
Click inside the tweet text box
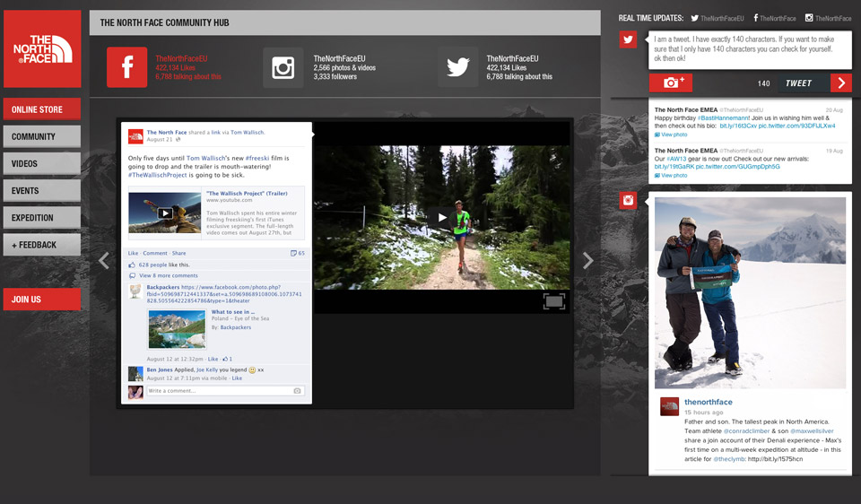[x=750, y=49]
